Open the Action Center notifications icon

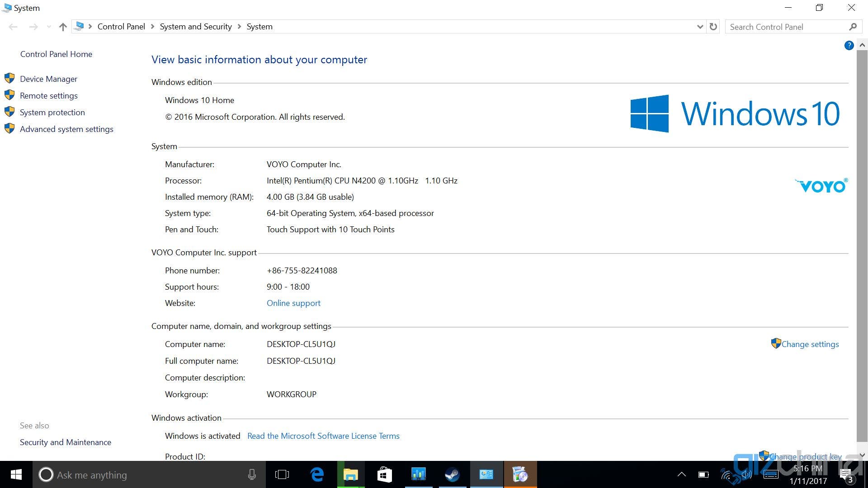tap(846, 475)
